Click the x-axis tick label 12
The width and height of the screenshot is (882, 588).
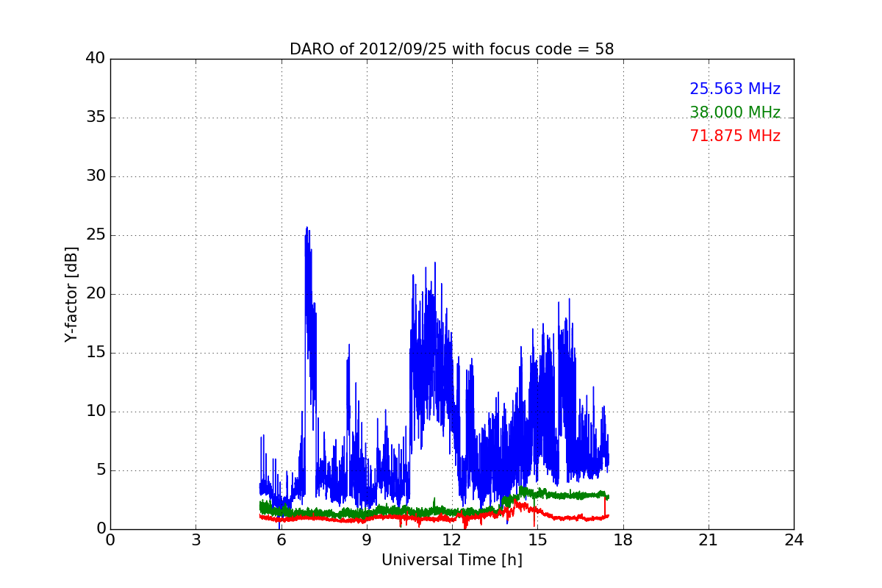(x=452, y=540)
